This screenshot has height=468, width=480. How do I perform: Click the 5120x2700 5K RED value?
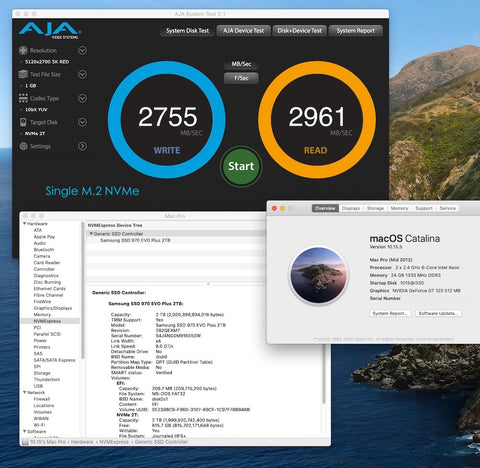click(47, 62)
